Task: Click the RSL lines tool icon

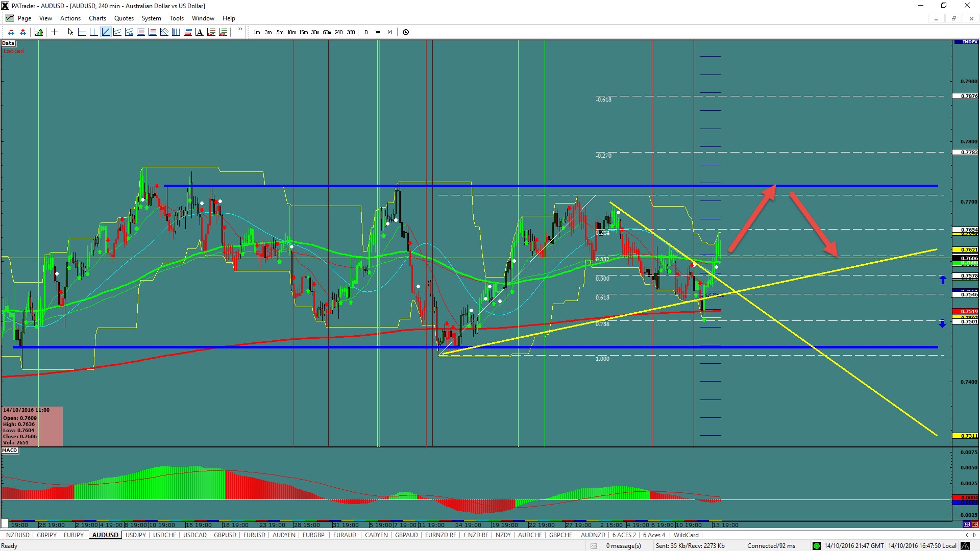Action: pyautogui.click(x=223, y=32)
